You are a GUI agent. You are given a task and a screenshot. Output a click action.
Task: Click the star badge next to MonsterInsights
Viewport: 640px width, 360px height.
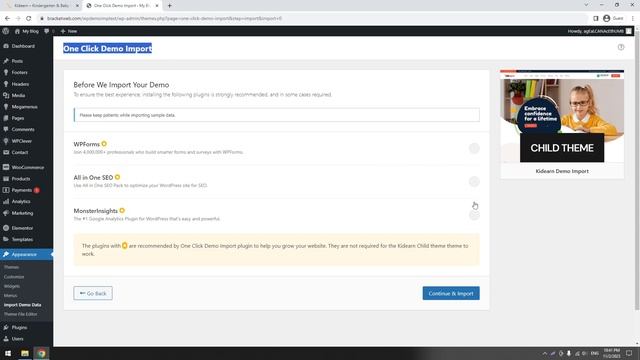pos(122,211)
